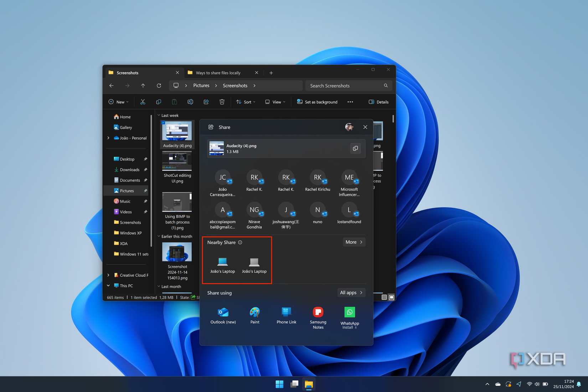
Task: Copy the selected file using the toolbar
Action: [158, 102]
